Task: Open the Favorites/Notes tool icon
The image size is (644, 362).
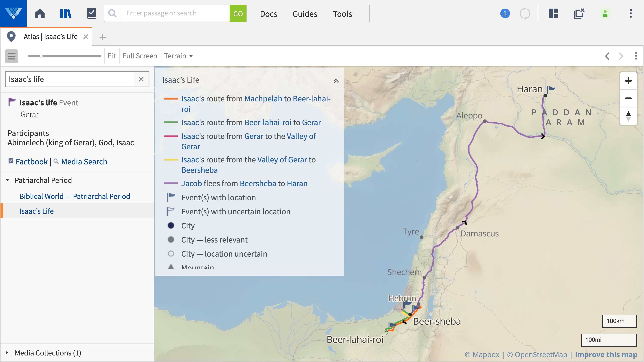Action: click(91, 13)
